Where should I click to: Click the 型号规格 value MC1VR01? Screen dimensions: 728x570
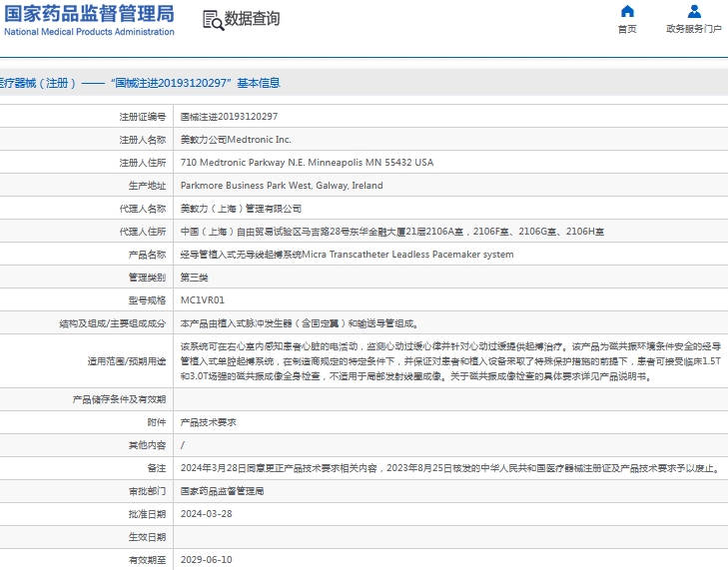(203, 300)
